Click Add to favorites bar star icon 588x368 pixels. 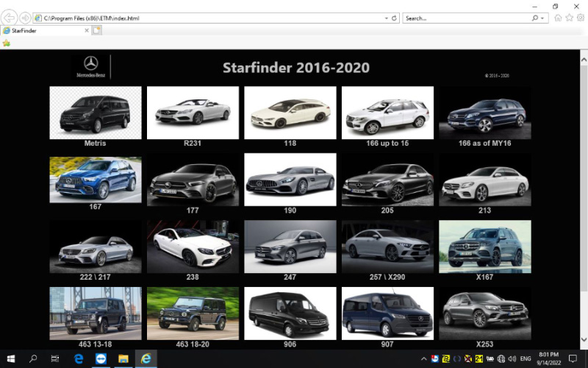pyautogui.click(x=6, y=43)
